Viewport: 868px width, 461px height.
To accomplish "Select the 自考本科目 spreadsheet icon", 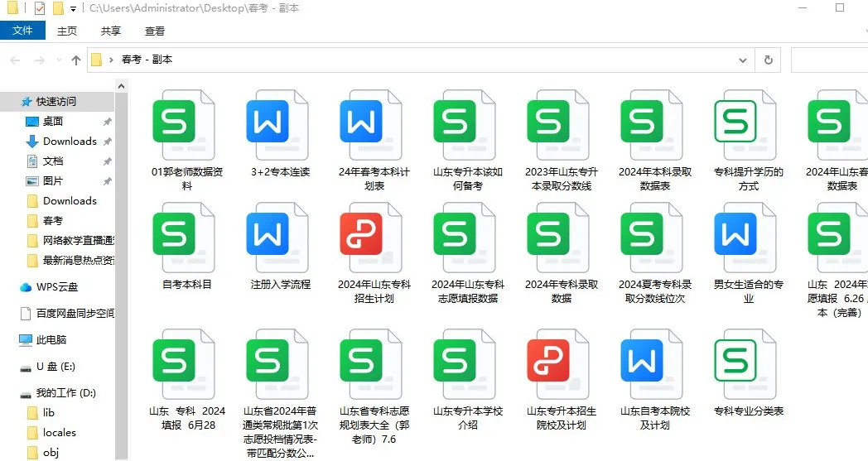I will tap(184, 238).
